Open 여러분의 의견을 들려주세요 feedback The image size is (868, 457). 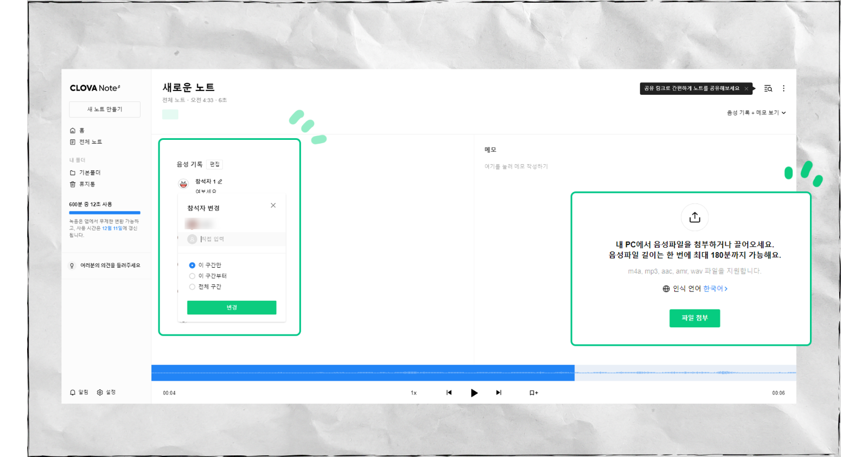[x=105, y=266]
